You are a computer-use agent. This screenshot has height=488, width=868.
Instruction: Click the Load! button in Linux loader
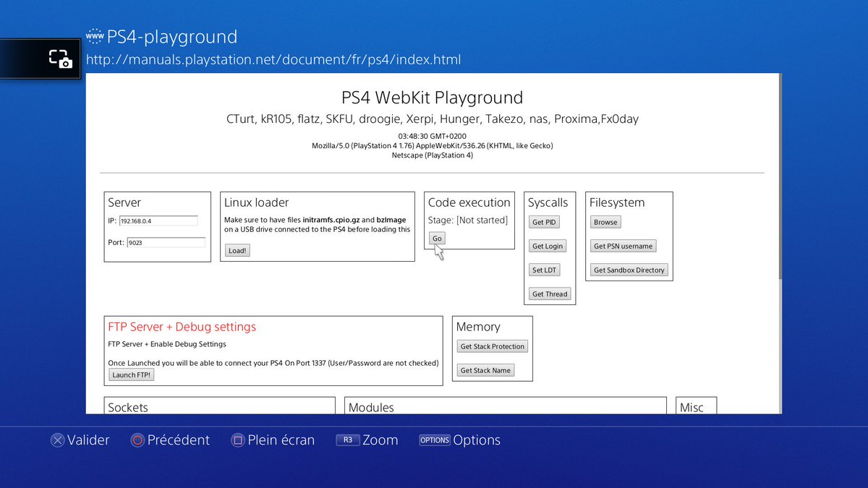(237, 251)
